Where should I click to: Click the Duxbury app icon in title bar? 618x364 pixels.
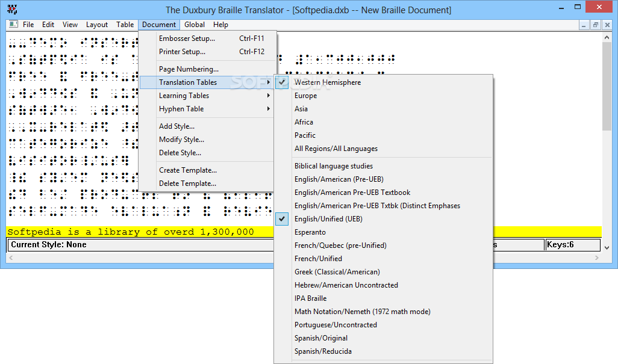12,9
